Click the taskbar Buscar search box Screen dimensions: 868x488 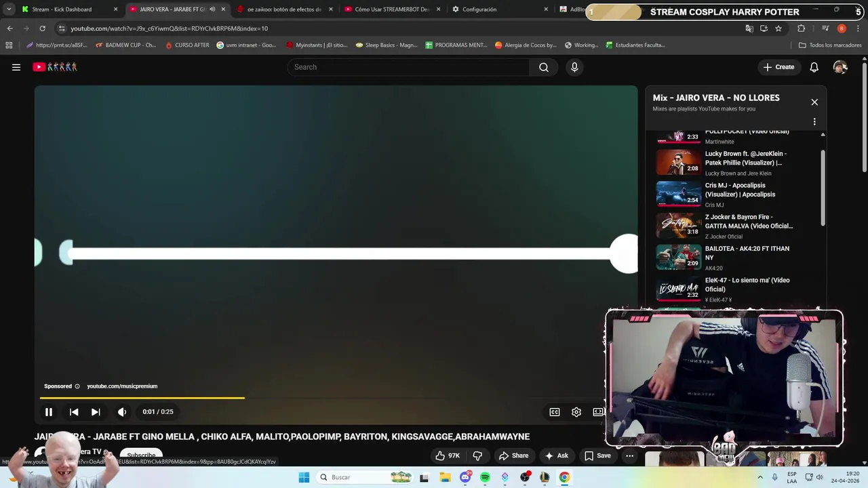pos(364,477)
